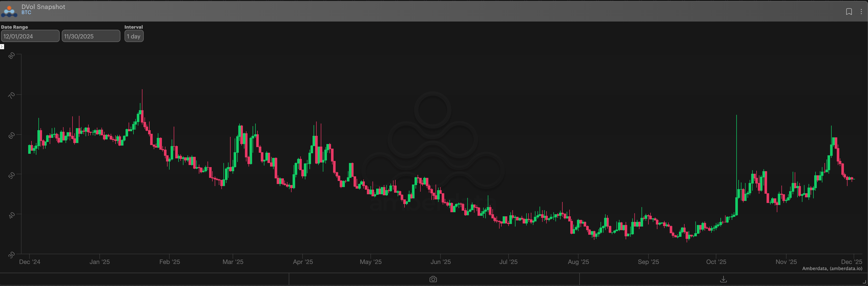The image size is (868, 286).
Task: Click the Jan '25 axis label
Action: click(x=99, y=262)
